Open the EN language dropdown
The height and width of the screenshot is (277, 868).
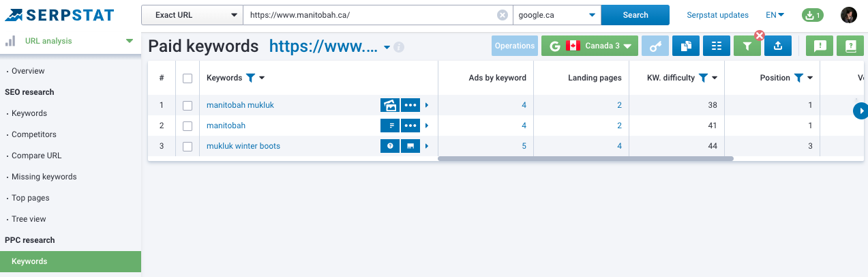775,15
